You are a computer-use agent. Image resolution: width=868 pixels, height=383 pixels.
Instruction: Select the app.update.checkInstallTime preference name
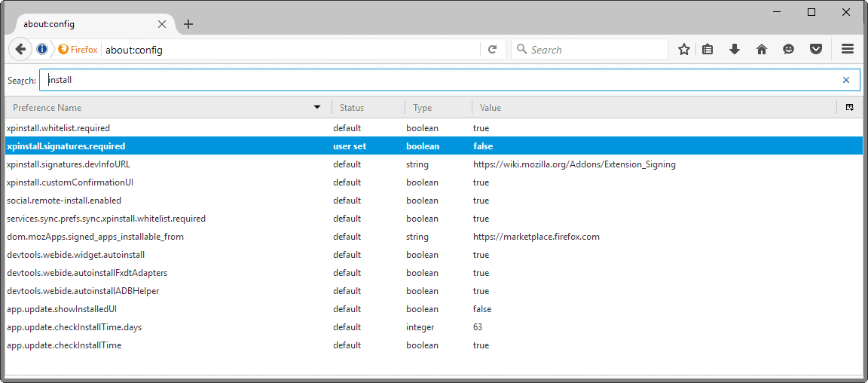(x=63, y=345)
